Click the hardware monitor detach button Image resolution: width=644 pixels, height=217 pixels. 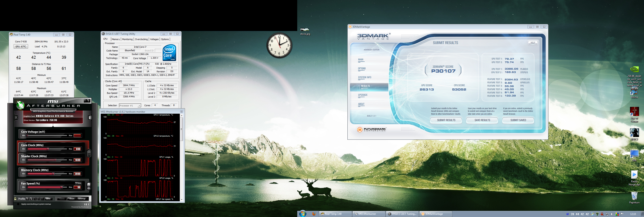pyautogui.click(x=181, y=112)
